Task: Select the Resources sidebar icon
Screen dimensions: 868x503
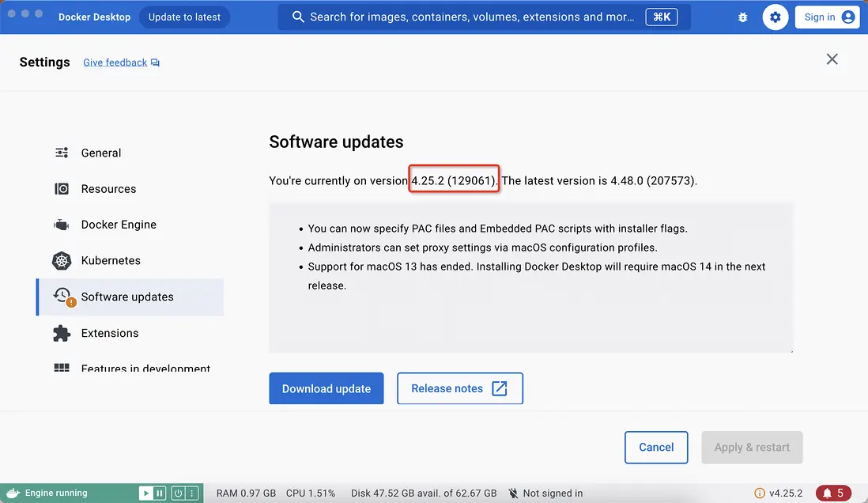Action: click(62, 189)
